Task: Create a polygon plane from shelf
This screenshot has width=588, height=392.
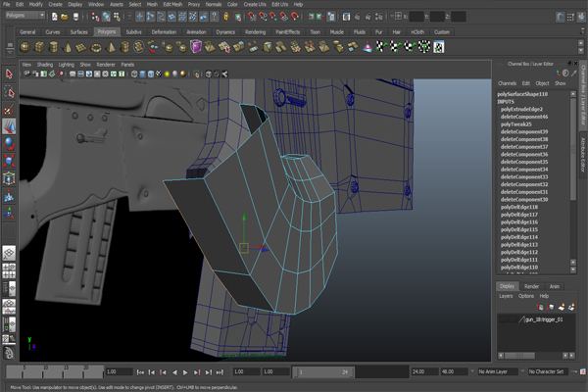Action: pyautogui.click(x=81, y=47)
